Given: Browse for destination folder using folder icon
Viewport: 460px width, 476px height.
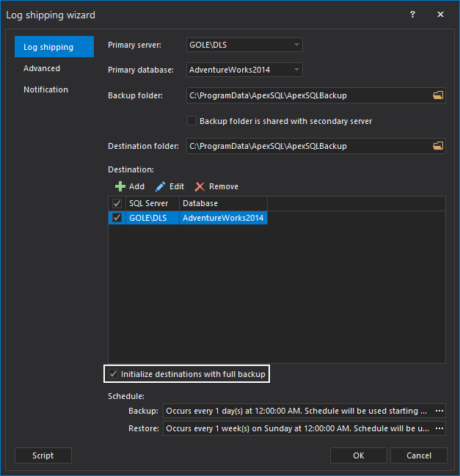Looking at the screenshot, I should (438, 146).
